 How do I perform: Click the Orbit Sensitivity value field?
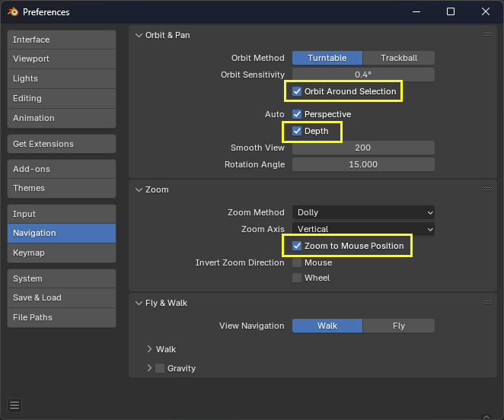pos(363,75)
